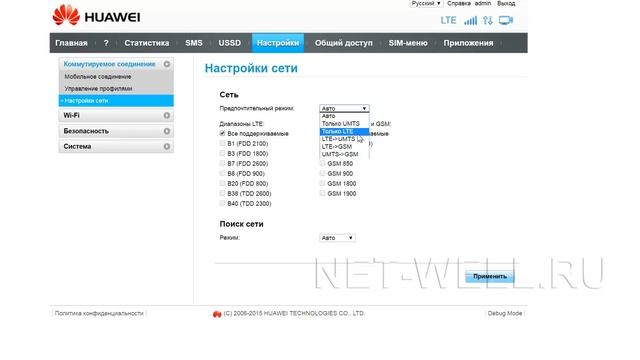Screen dimensions: 640x360
Task: Toggle B20 (FDD 800) checkbox
Action: pos(222,183)
